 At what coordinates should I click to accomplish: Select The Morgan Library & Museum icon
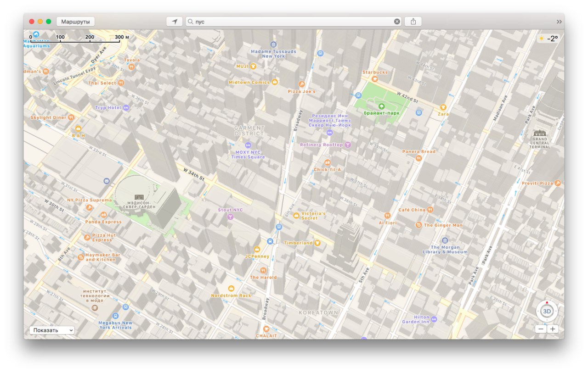[x=445, y=240]
